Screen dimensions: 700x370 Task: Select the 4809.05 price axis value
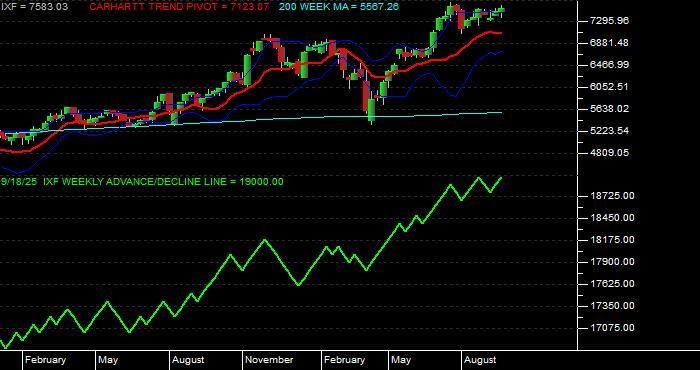tap(609, 153)
